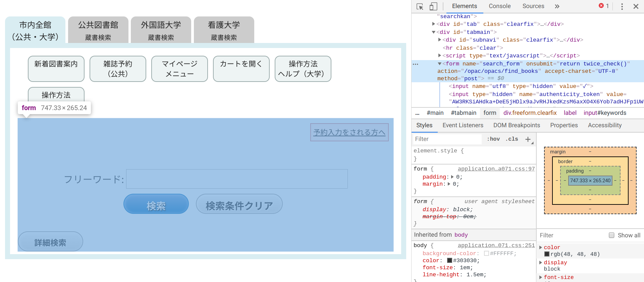Click the カートを開く button

[x=241, y=69]
